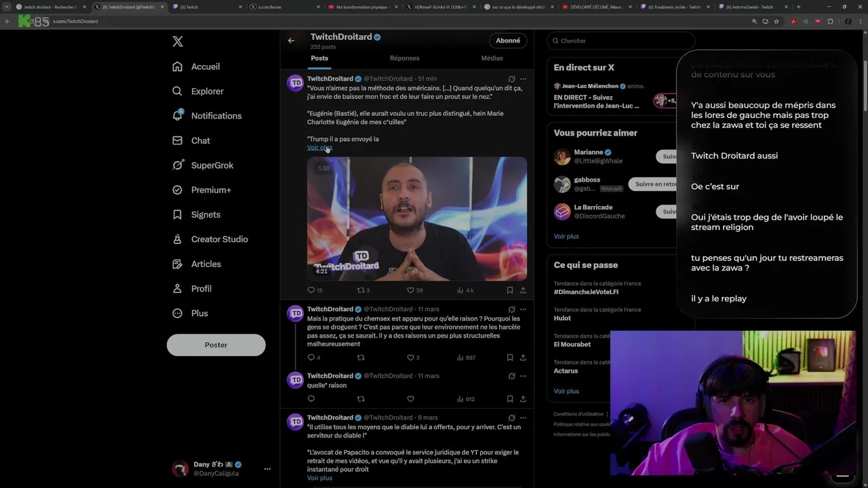Open Chat in sidebar
The height and width of the screenshot is (488, 868).
(x=191, y=140)
